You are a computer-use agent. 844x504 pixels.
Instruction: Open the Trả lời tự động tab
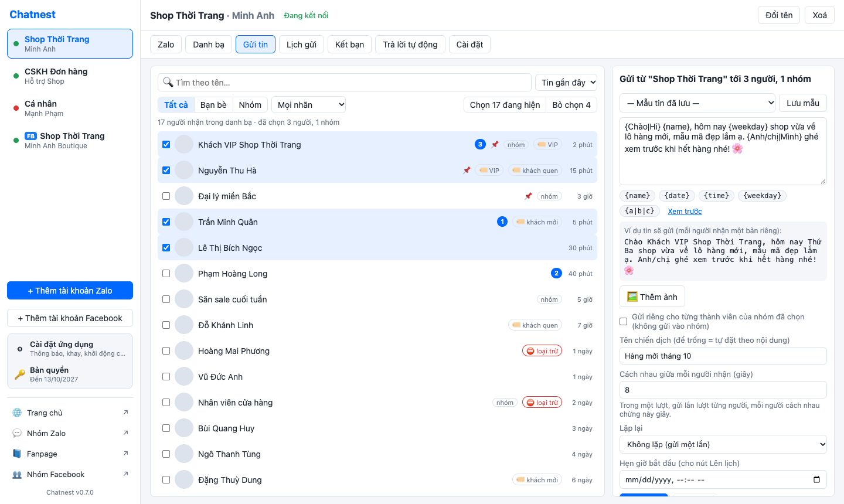[x=410, y=45]
